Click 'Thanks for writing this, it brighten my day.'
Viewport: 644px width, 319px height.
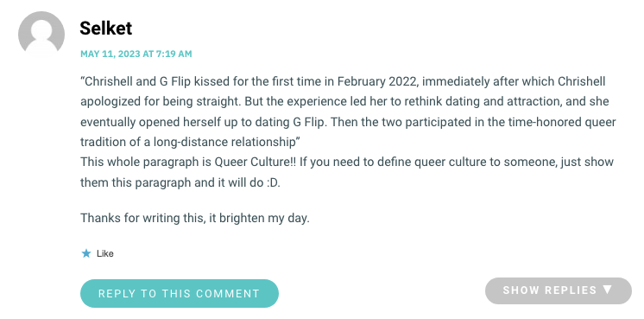pyautogui.click(x=195, y=218)
